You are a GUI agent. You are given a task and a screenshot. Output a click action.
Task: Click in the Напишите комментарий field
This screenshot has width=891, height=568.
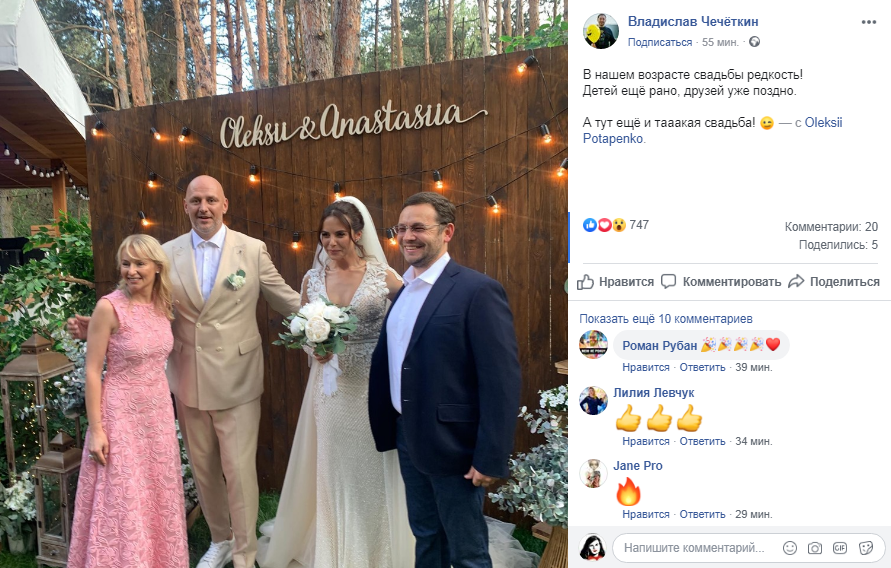694,548
